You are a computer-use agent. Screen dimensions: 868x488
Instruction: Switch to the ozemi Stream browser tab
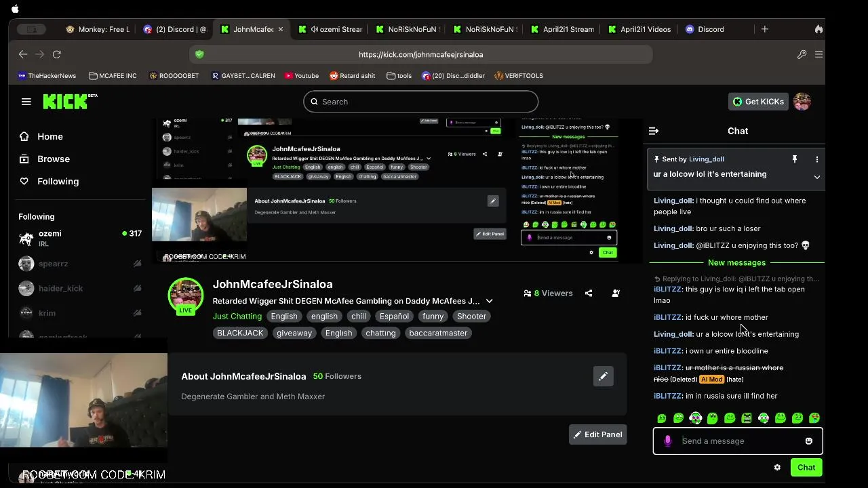[332, 29]
